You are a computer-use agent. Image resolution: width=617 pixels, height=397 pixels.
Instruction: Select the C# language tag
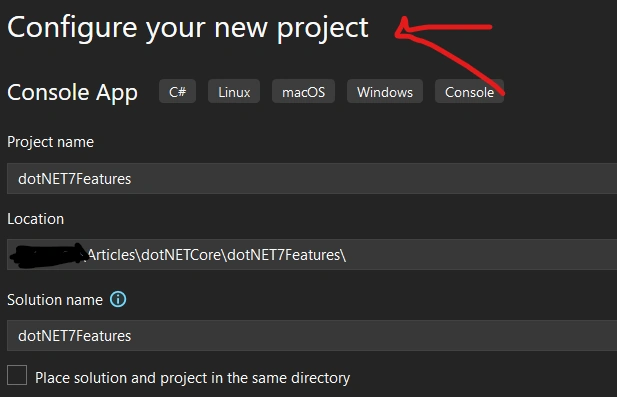(177, 91)
